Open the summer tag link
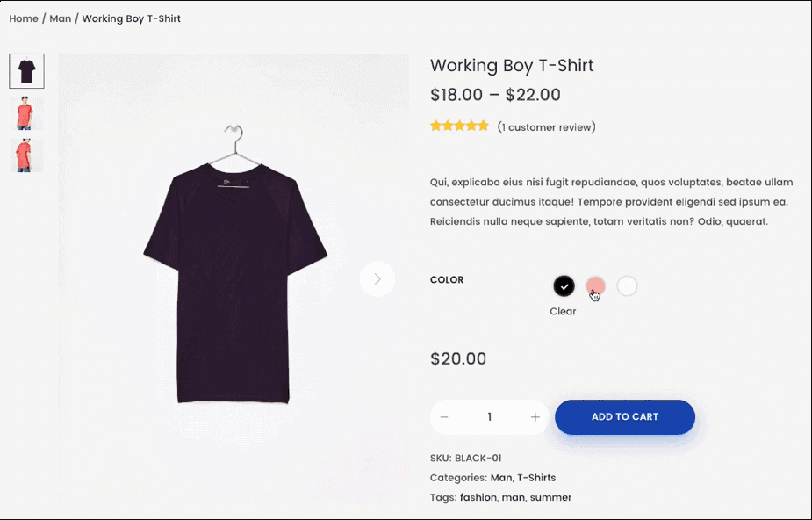Viewport: 812px width, 520px height. (550, 497)
